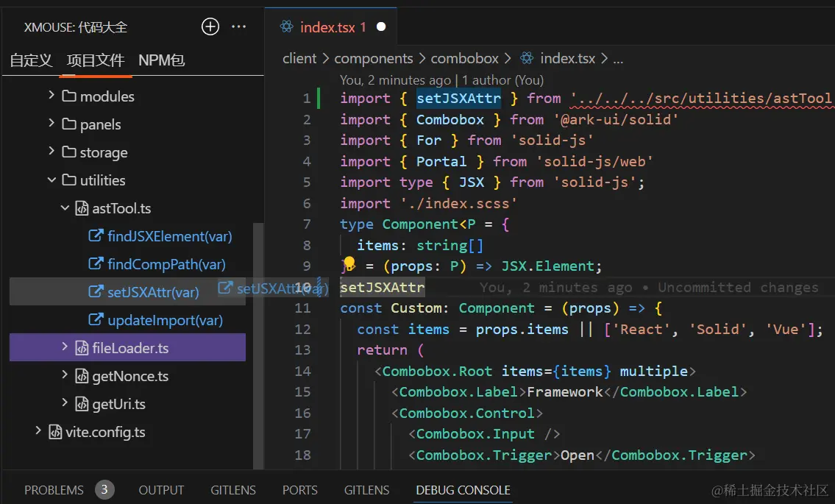
Task: Expand the fileLoader.ts node
Action: [65, 347]
